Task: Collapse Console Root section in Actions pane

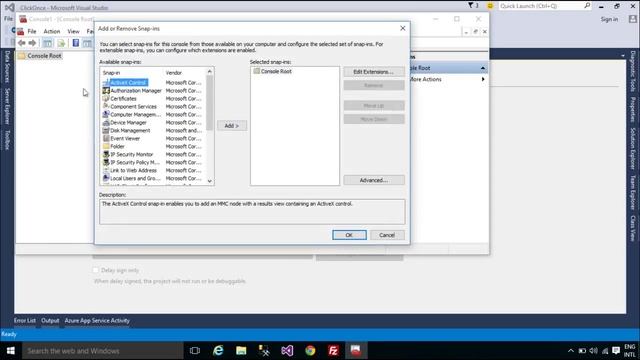Action: click(x=483, y=68)
